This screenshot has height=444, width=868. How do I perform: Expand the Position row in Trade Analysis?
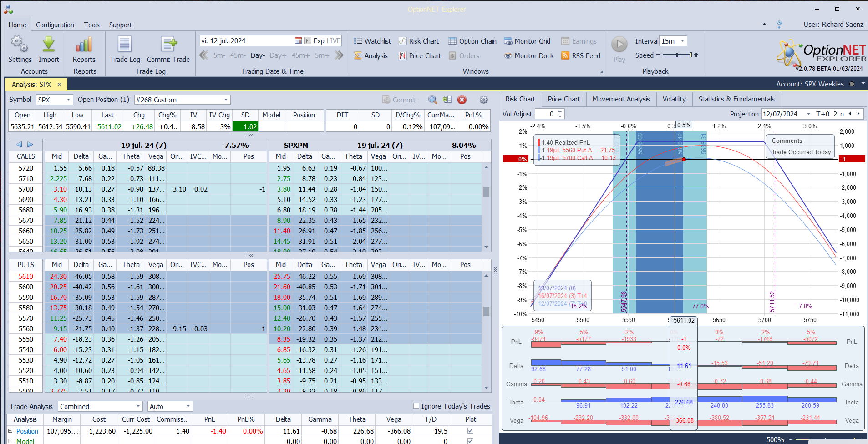coord(10,431)
